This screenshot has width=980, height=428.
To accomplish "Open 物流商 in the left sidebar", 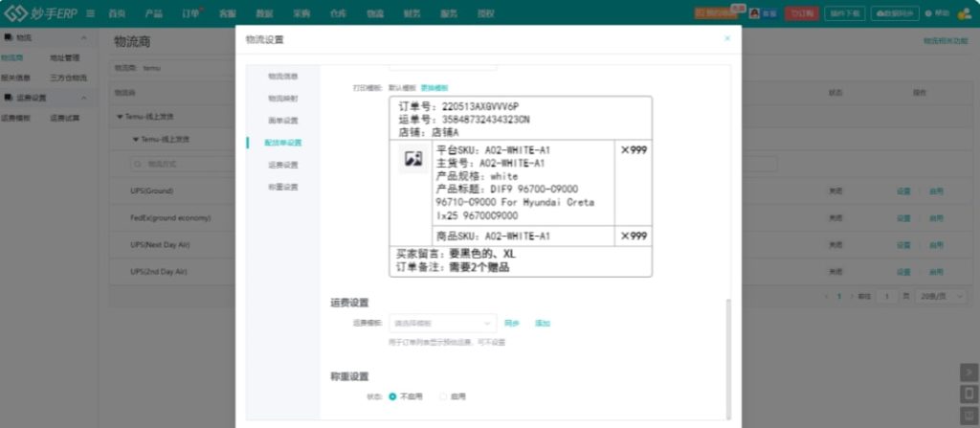I will point(11,57).
